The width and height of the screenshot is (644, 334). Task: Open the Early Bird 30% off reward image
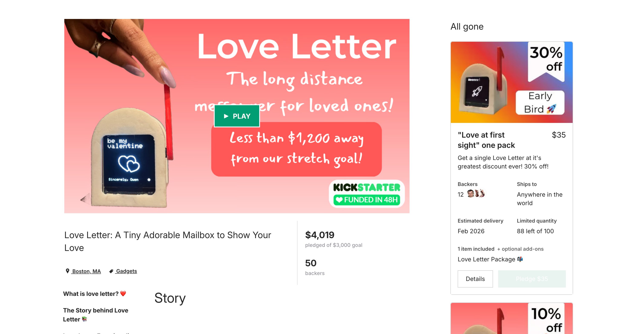[511, 82]
